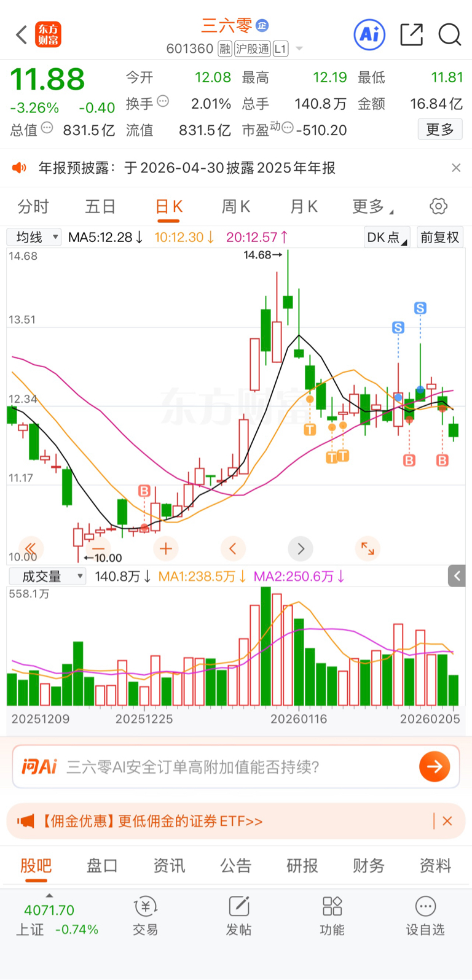Open search with the magnifier icon
Viewport: 472px width, 980px height.
(449, 34)
